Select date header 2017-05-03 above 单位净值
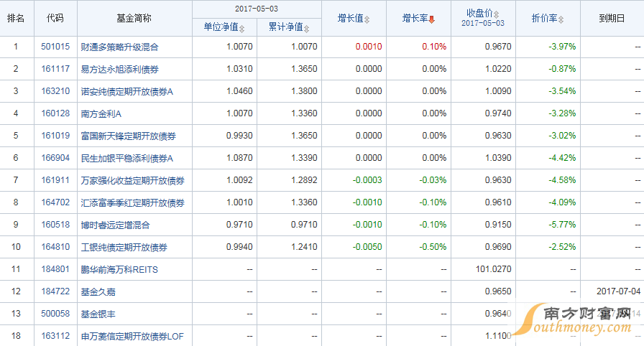The height and width of the screenshot is (346, 644). tap(257, 9)
